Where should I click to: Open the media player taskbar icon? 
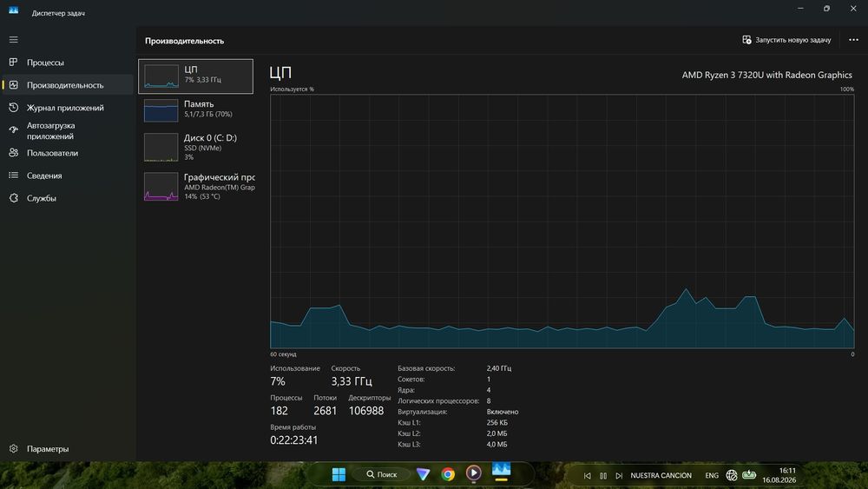pos(473,473)
